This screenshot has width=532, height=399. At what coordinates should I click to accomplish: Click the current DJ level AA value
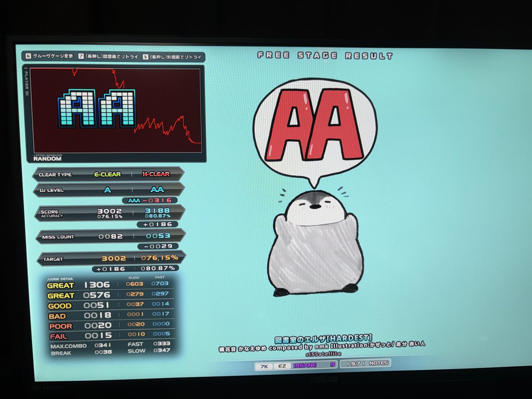click(157, 190)
